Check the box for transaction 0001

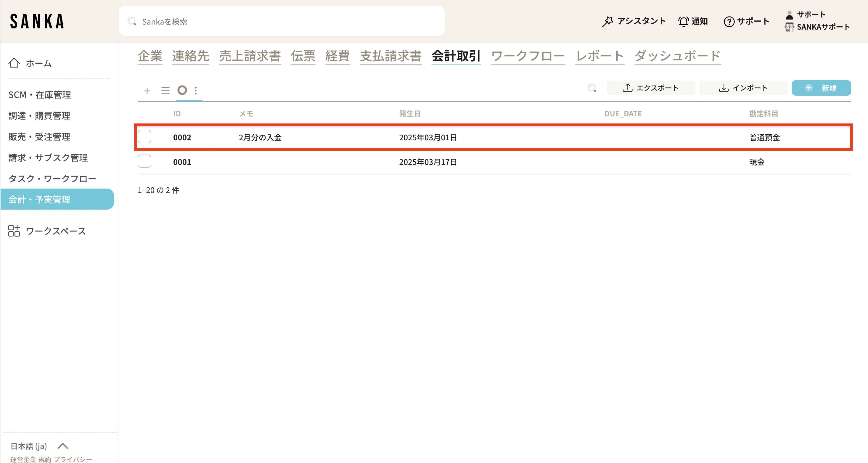coord(144,161)
